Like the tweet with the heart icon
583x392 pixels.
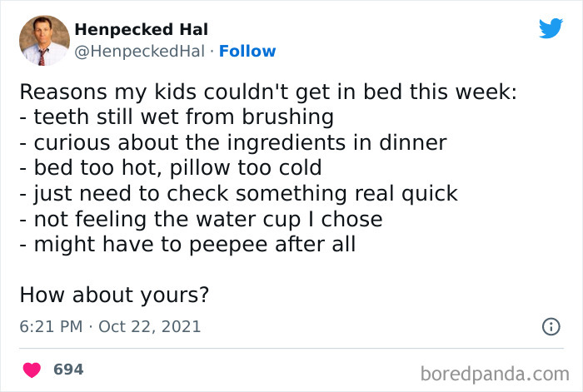pyautogui.click(x=32, y=369)
